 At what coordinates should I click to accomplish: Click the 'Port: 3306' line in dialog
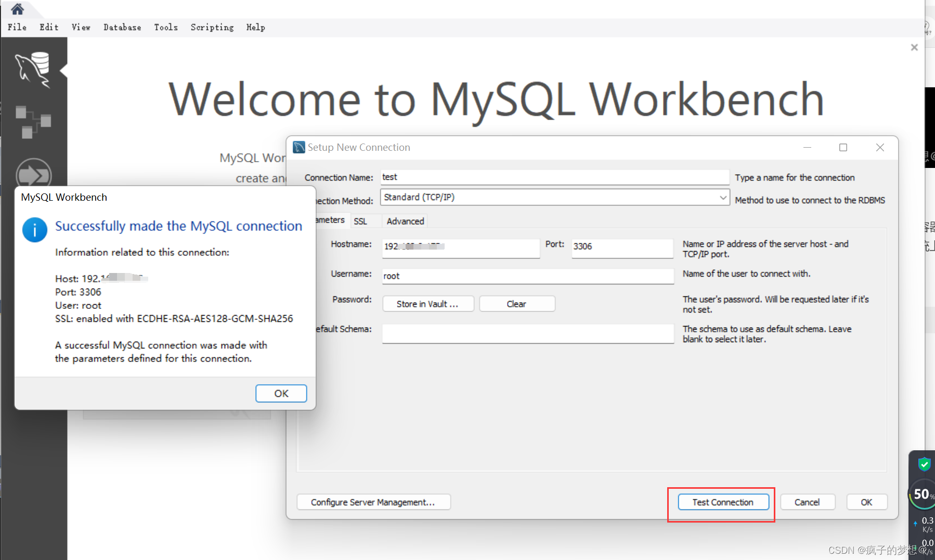[78, 292]
